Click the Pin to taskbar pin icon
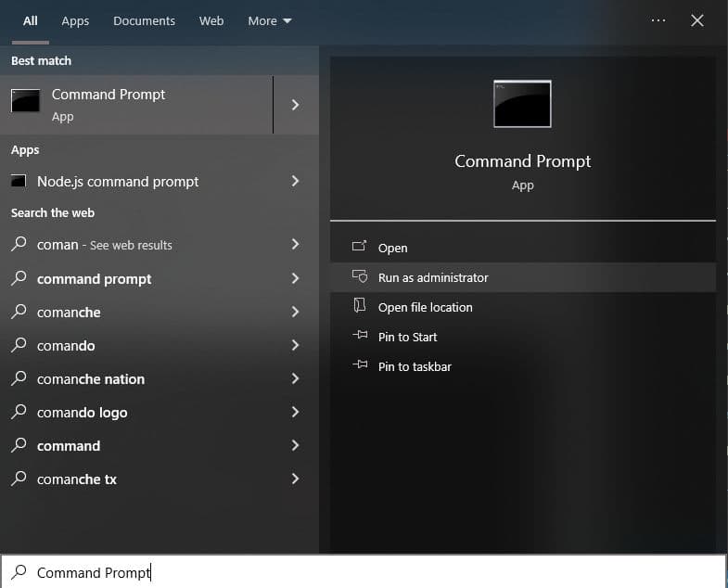Image resolution: width=728 pixels, height=588 pixels. point(360,366)
